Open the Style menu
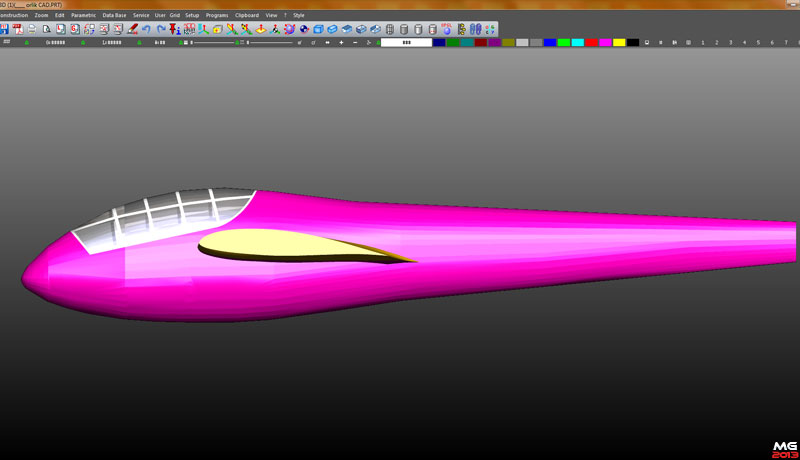 pyautogui.click(x=298, y=16)
